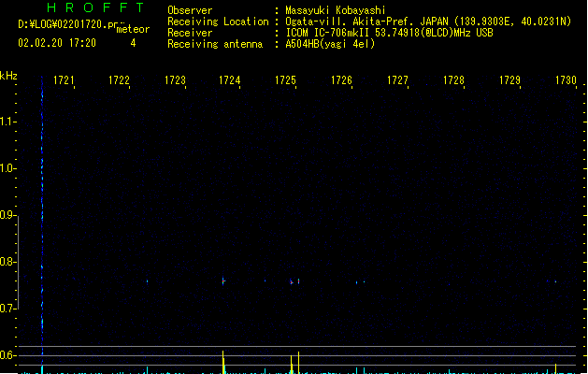This screenshot has width=588, height=374.
Task: Click the 1725 time axis marker
Action: pos(285,80)
